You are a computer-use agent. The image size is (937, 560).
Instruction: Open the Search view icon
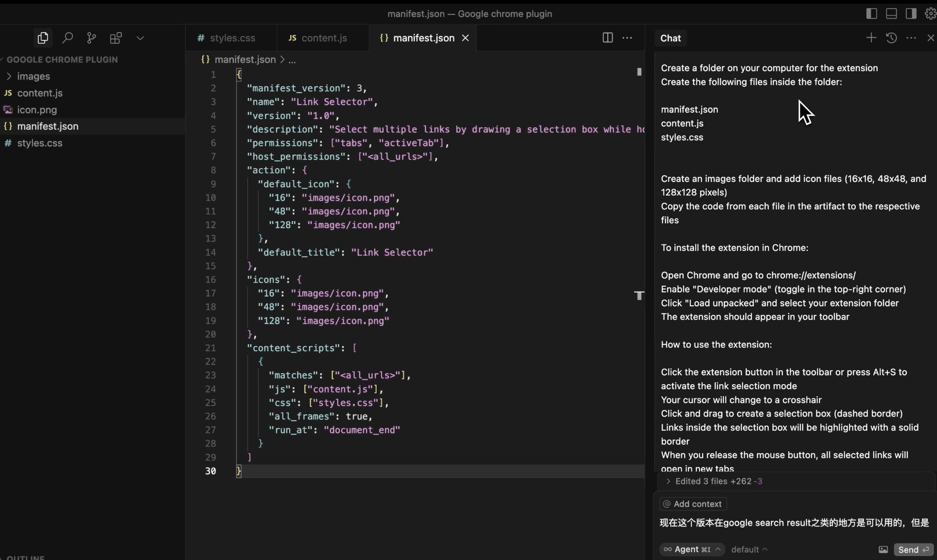coord(67,38)
